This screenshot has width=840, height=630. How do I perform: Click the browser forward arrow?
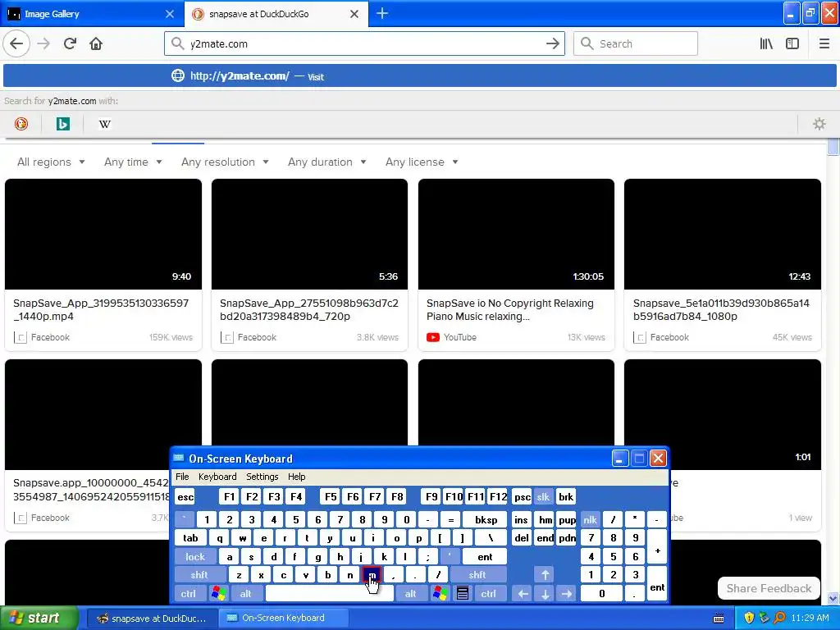click(x=43, y=43)
